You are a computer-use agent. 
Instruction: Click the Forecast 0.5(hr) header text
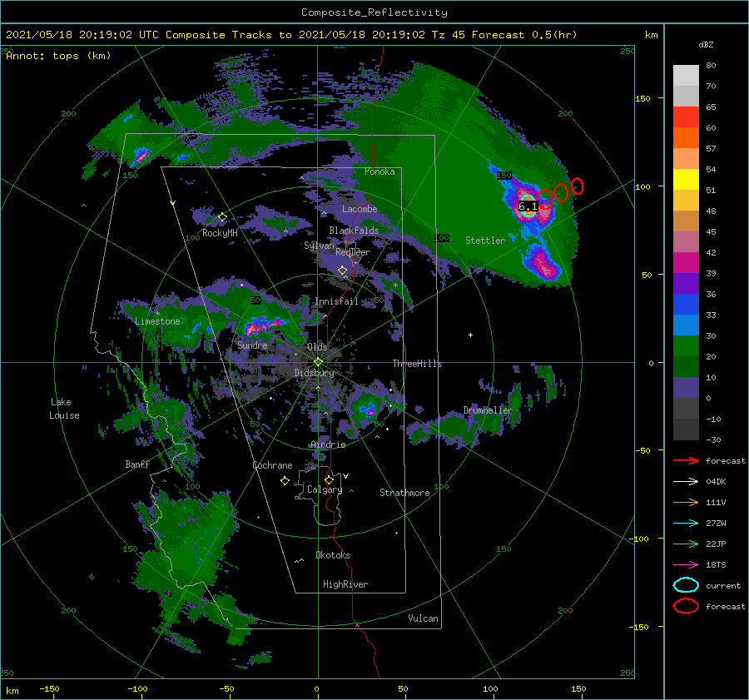pyautogui.click(x=524, y=35)
